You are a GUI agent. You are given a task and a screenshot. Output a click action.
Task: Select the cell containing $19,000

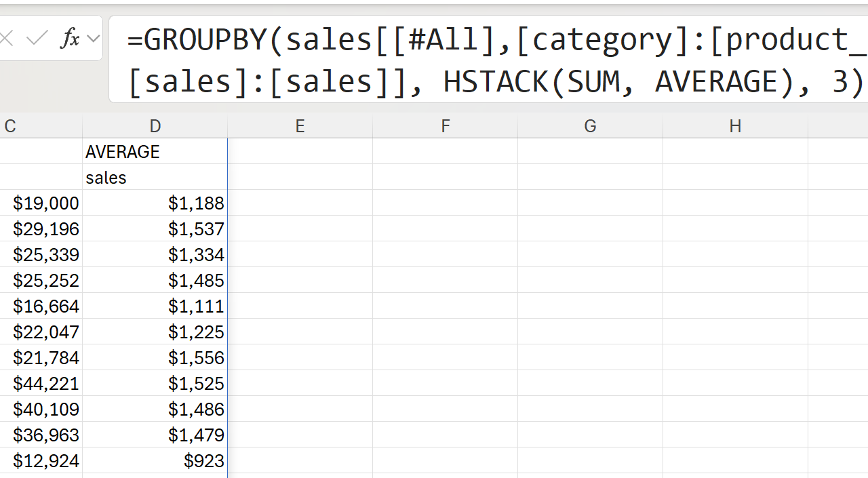(42, 203)
